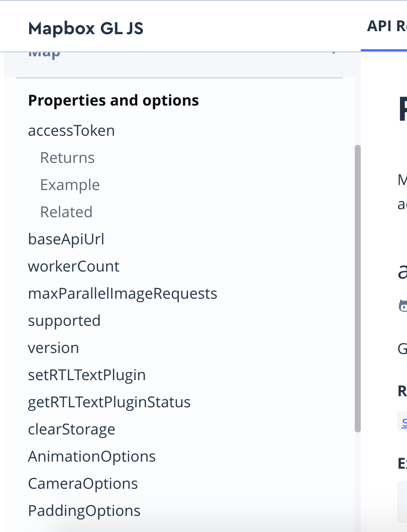Select clearStorage from the sidebar navigation
The image size is (407, 532).
(x=71, y=429)
